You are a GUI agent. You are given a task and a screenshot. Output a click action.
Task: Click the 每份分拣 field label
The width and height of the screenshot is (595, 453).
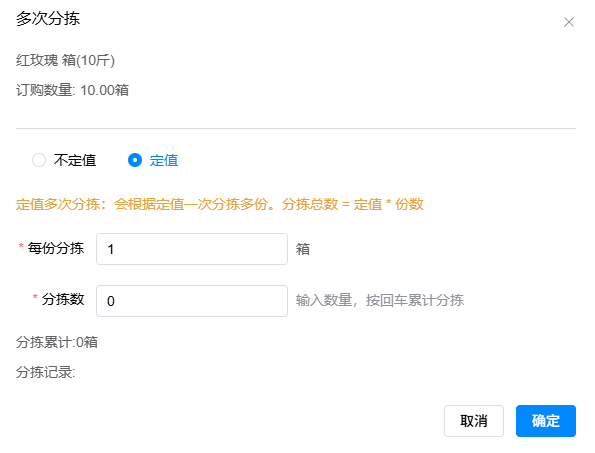(x=55, y=248)
